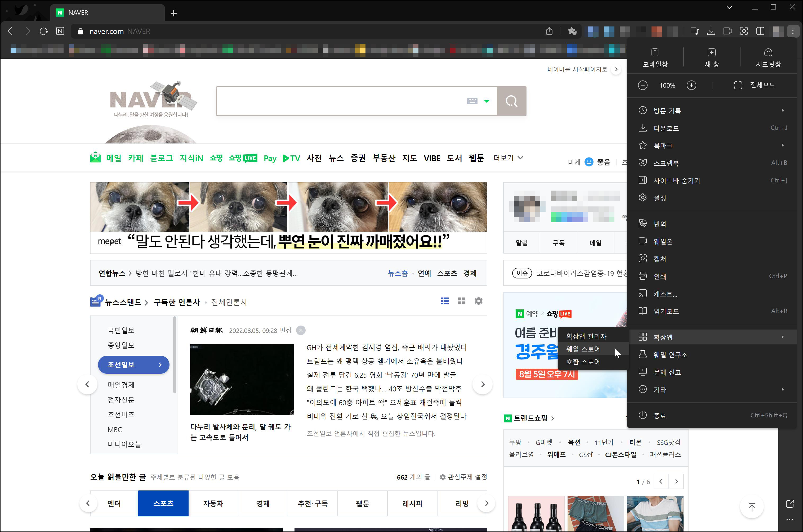Viewport: 803px width, 532px height.
Task: Toggle 읽기모드 reading mode
Action: [x=712, y=312]
